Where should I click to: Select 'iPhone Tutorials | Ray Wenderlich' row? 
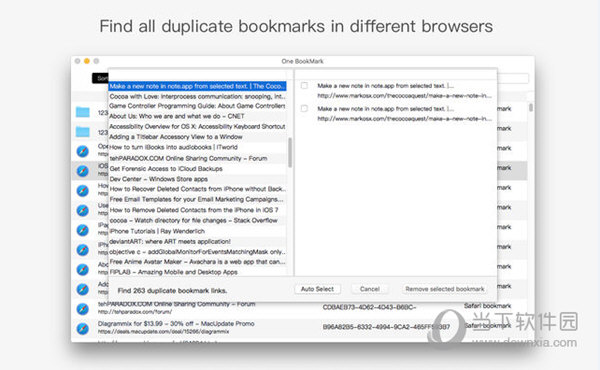tap(197, 231)
